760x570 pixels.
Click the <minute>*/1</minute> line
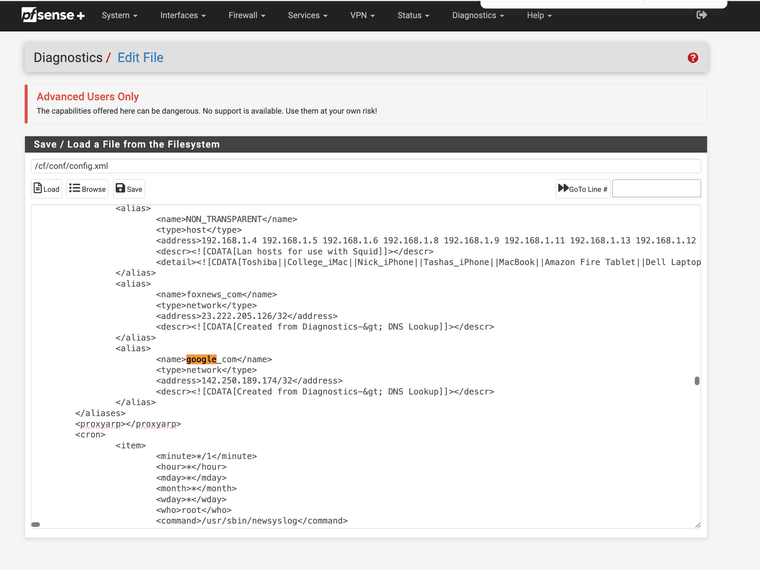[x=206, y=456]
